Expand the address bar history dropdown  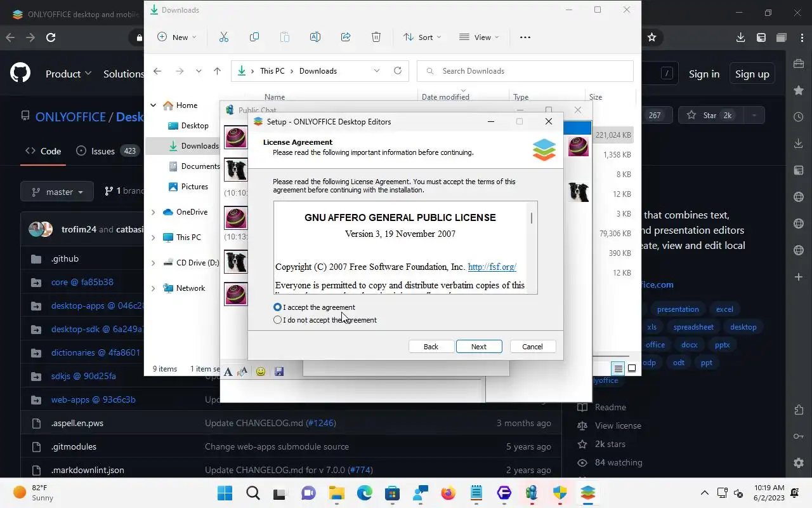coord(377,71)
